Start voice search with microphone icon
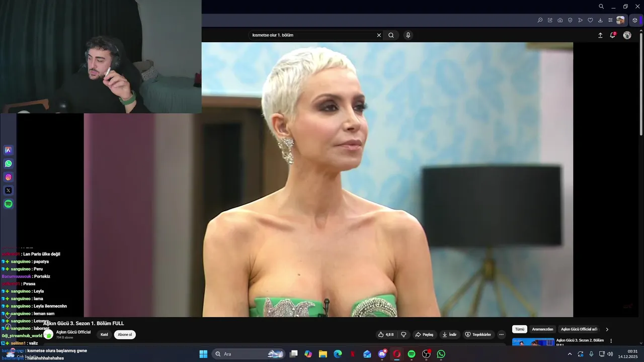This screenshot has height=362, width=644. (x=408, y=35)
